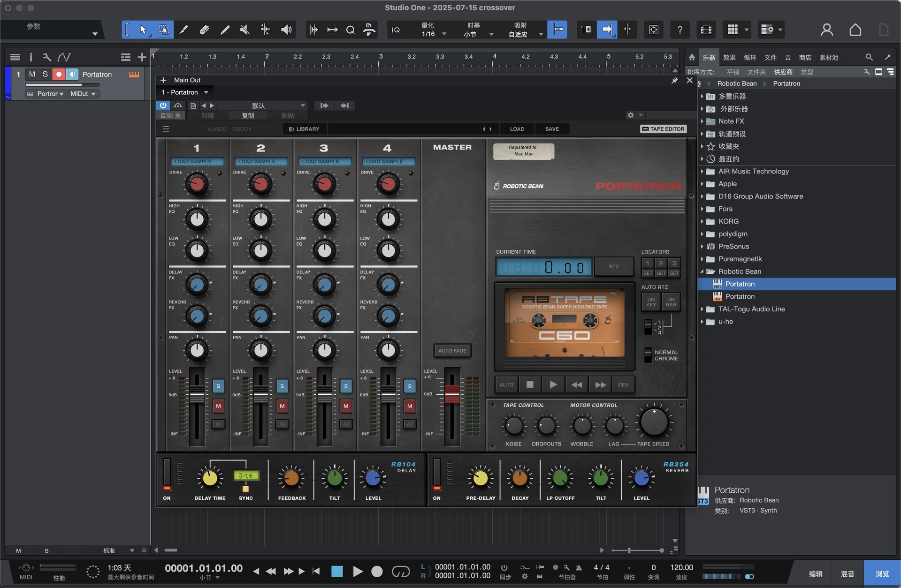Click the zoom magnifier toolbar icon
Image resolution: width=901 pixels, height=588 pixels.
point(350,30)
